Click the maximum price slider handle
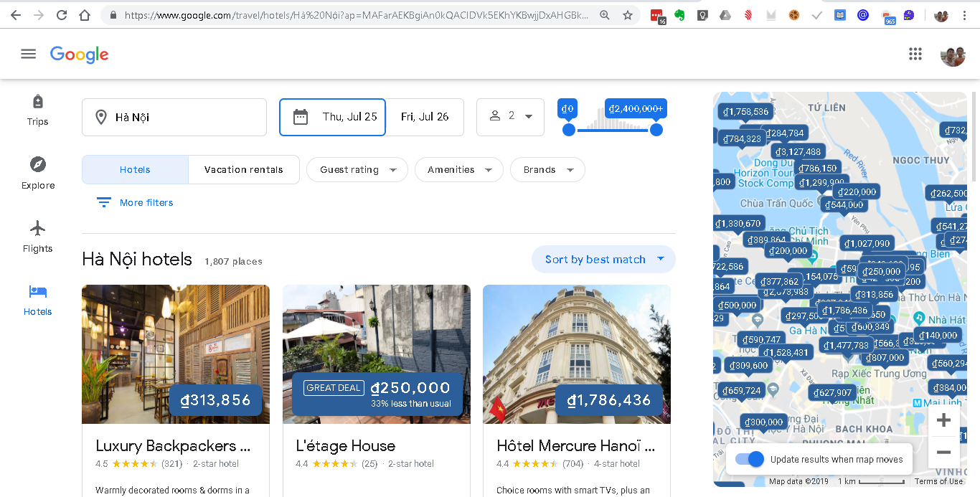The image size is (980, 497). [x=656, y=130]
